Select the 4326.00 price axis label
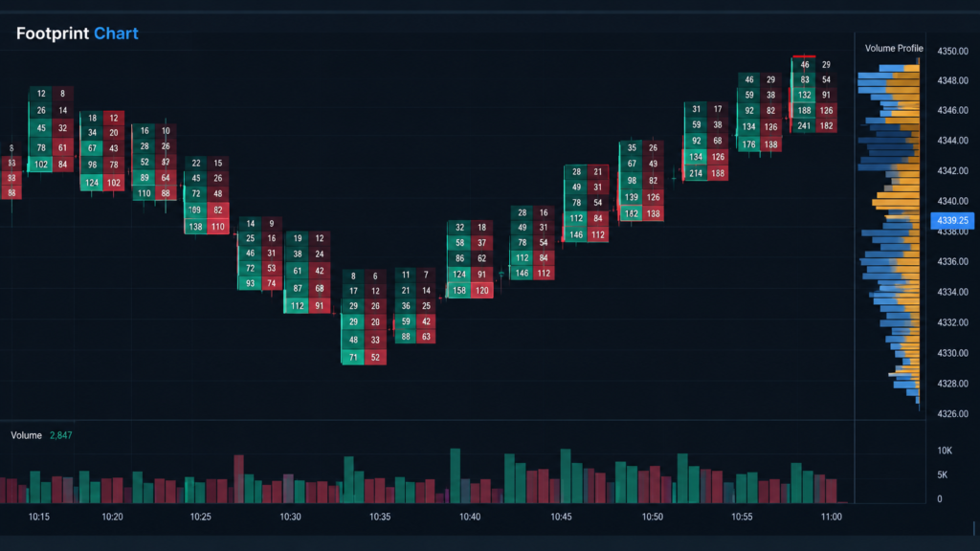 click(952, 413)
